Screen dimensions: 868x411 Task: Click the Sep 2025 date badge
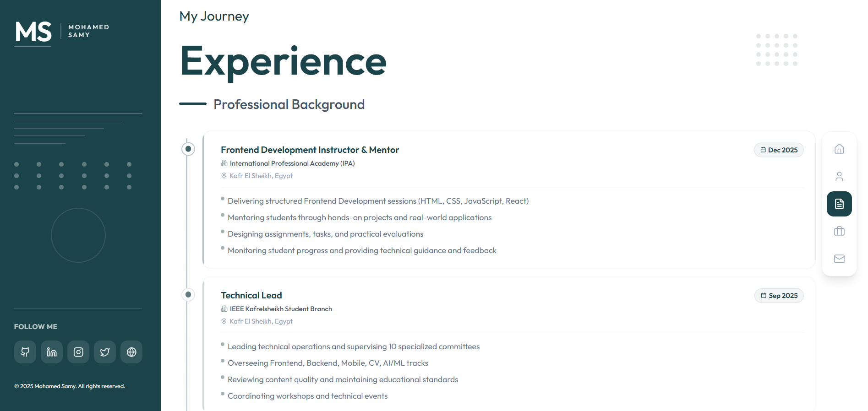coord(779,296)
